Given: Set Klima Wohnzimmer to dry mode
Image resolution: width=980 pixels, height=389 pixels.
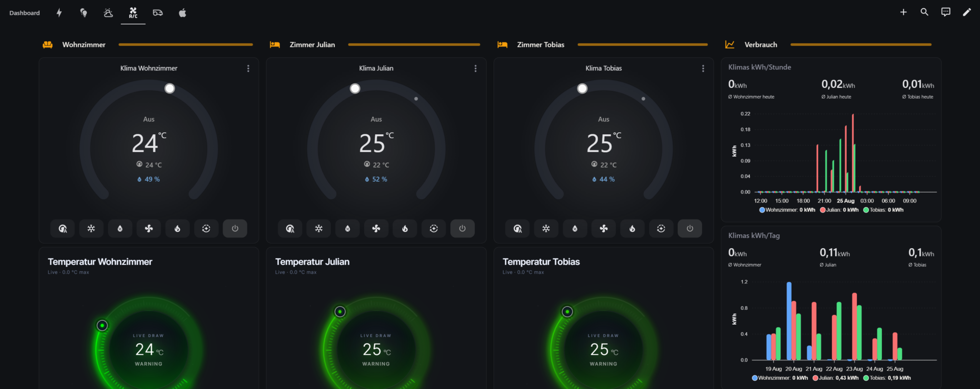Looking at the screenshot, I should point(120,229).
